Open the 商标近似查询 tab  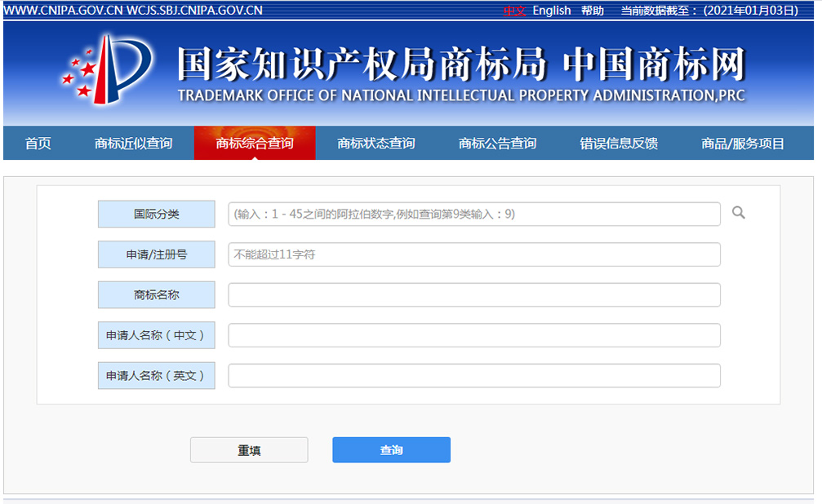click(x=134, y=143)
